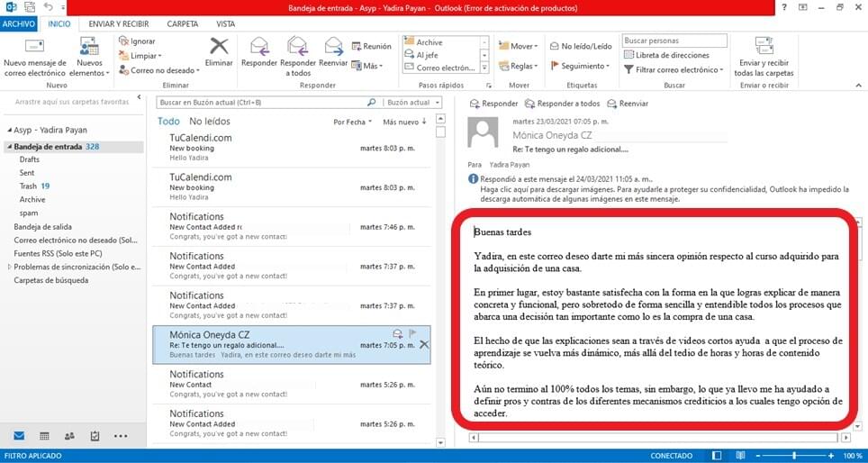Toggle Más nuevo sort order
The width and height of the screenshot is (868, 463).
coord(404,122)
